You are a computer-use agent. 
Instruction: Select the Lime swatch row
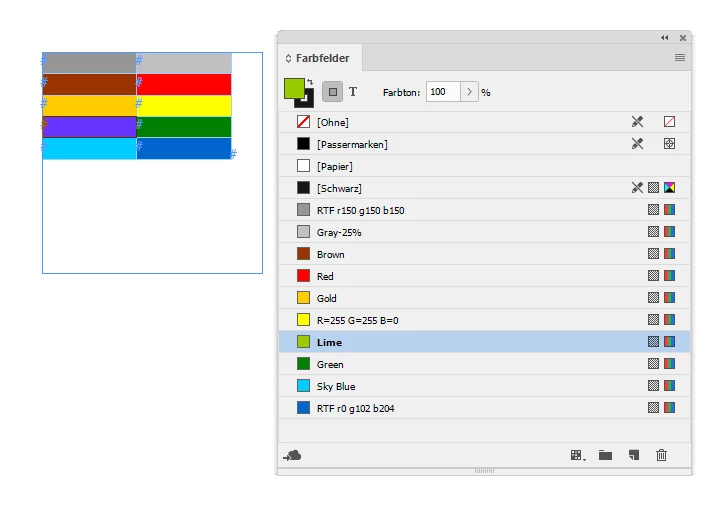484,342
